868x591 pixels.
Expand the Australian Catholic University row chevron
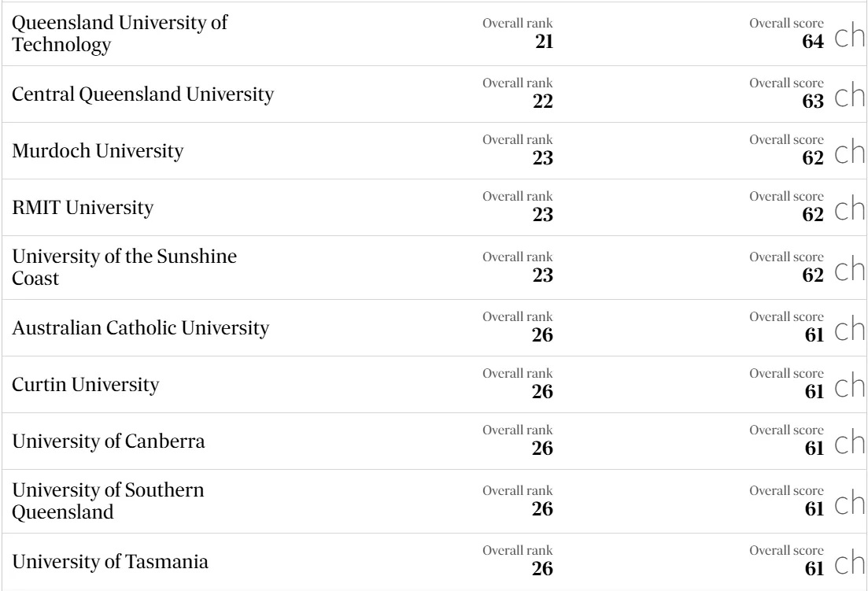click(848, 332)
